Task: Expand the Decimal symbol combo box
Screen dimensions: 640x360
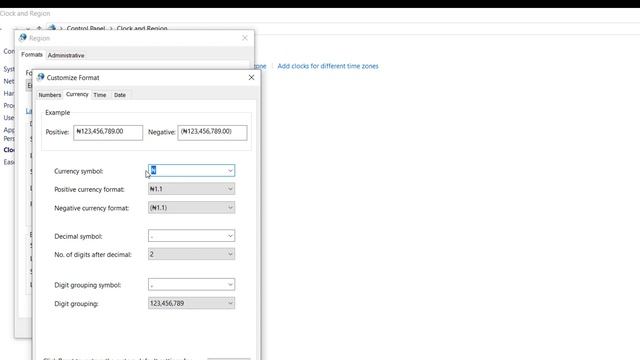Action: pyautogui.click(x=230, y=236)
